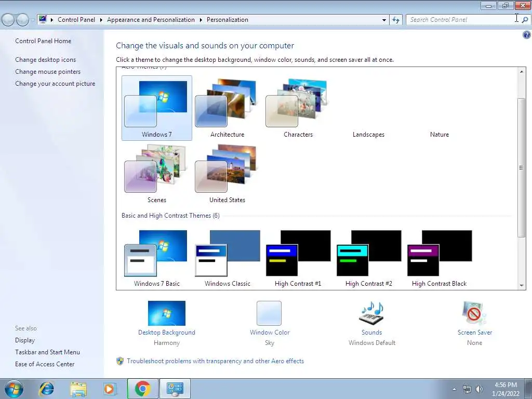Select High Contrast #1 theme
The image size is (532, 399).
pyautogui.click(x=298, y=259)
